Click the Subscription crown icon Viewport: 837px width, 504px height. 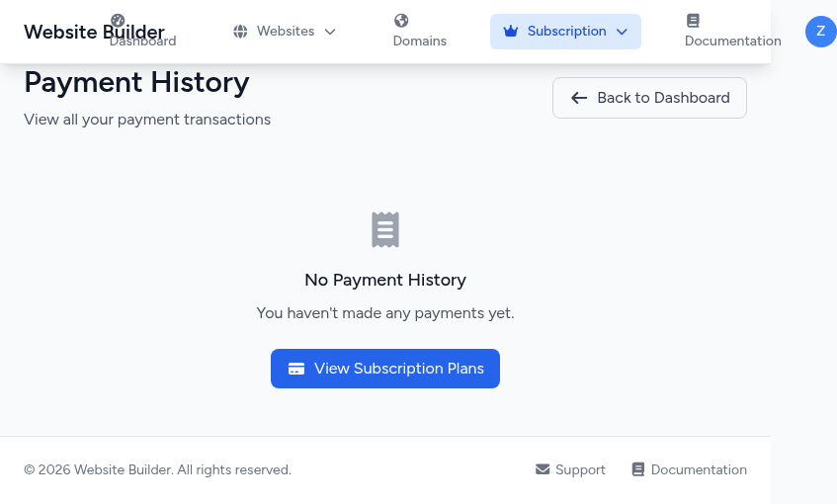pos(510,32)
